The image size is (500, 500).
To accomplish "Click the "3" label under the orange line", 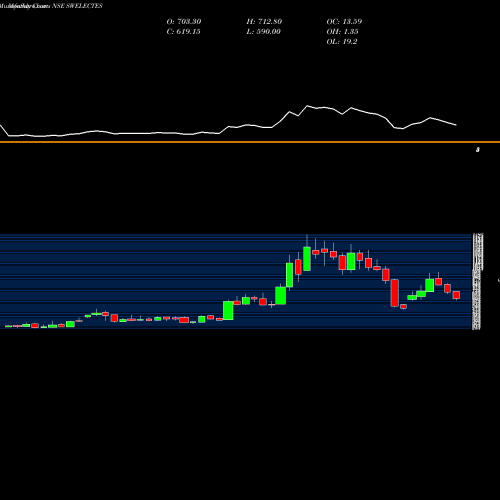I will pyautogui.click(x=478, y=150).
